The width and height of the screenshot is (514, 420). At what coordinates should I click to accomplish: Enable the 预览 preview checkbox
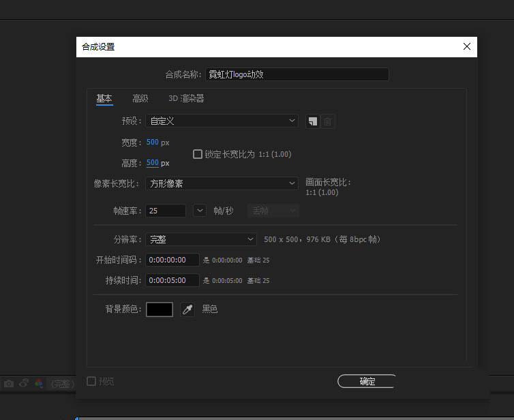pos(91,381)
